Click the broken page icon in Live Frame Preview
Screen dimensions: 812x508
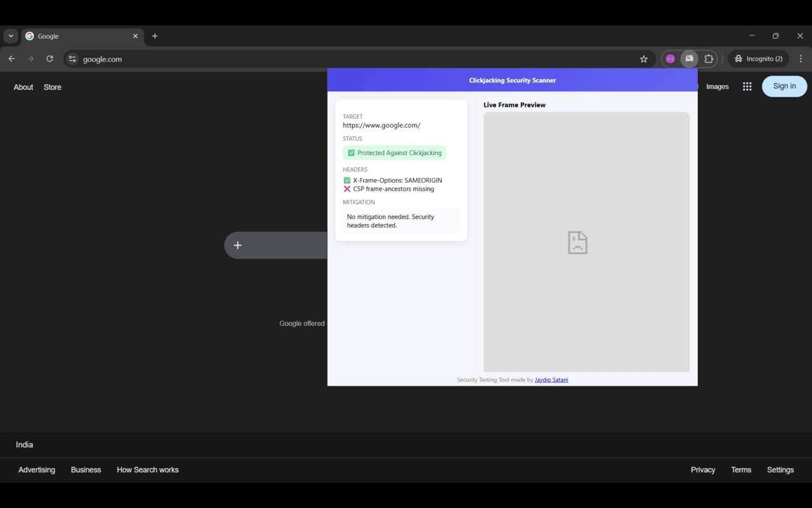click(577, 243)
